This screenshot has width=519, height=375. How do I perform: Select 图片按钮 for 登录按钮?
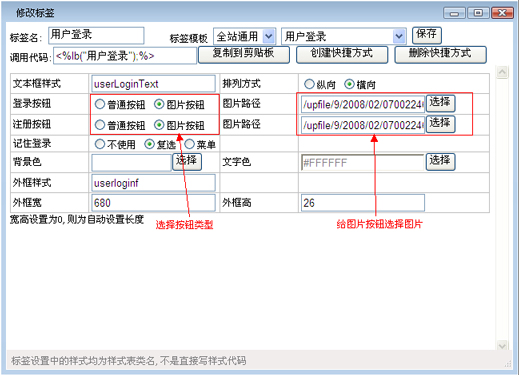click(159, 104)
